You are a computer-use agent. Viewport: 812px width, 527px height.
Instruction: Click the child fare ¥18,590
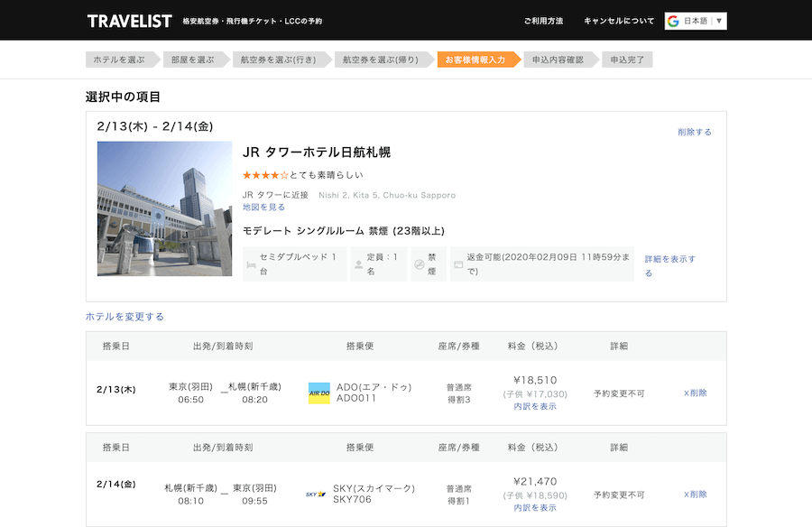(535, 496)
